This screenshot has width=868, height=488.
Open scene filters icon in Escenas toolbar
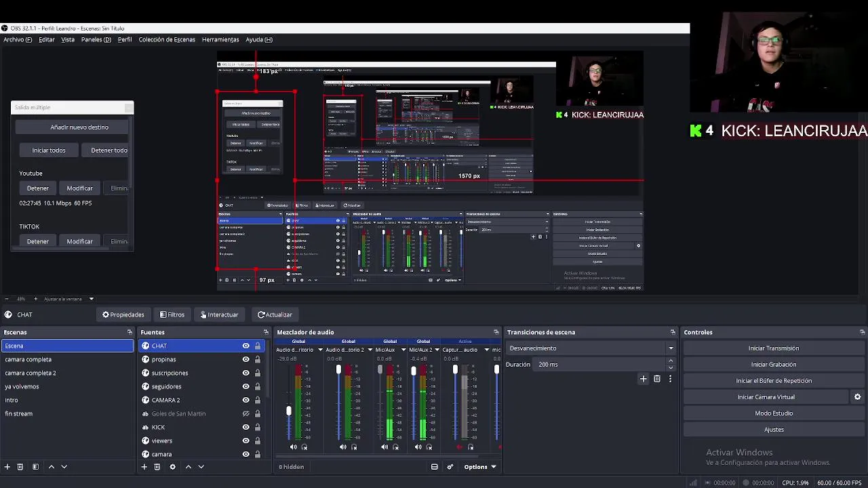(x=35, y=466)
